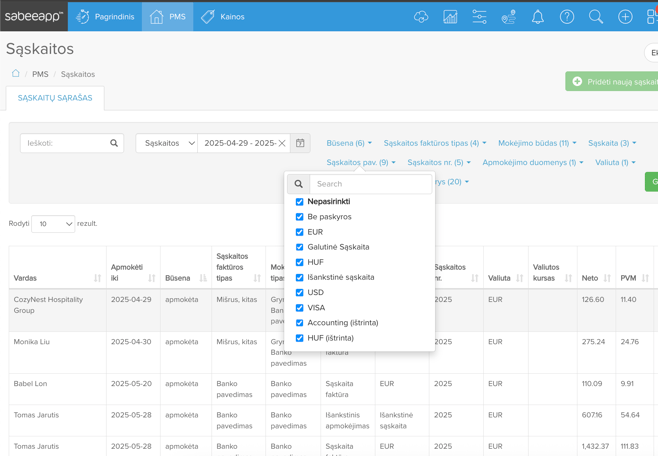The image size is (658, 456).
Task: Click the date range field
Action: (x=240, y=143)
